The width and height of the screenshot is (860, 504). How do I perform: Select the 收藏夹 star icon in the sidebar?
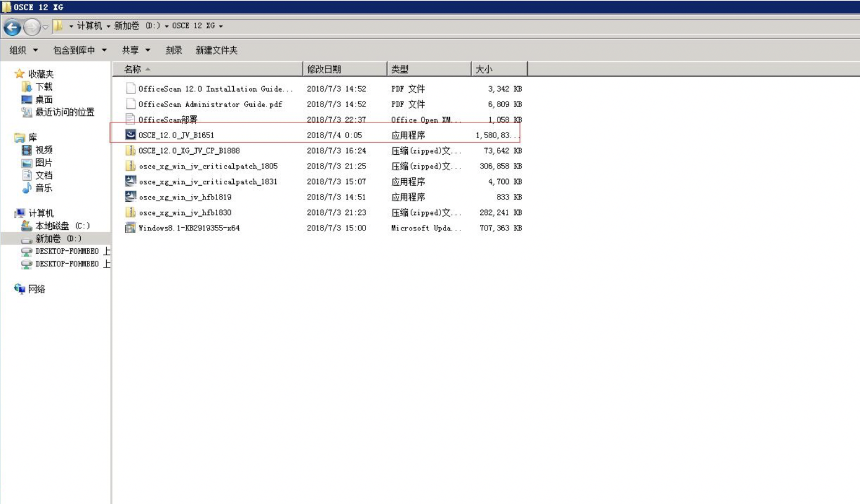(x=19, y=73)
